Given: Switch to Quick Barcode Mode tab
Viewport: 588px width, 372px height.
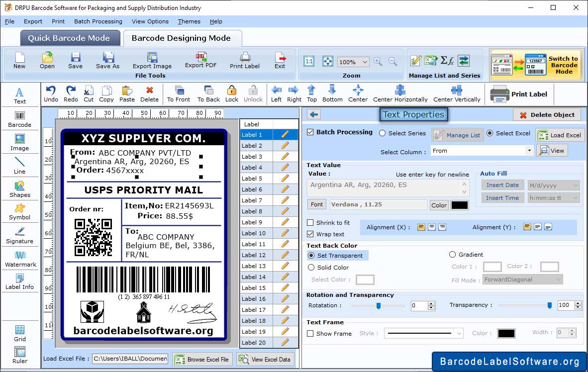Looking at the screenshot, I should pos(70,38).
